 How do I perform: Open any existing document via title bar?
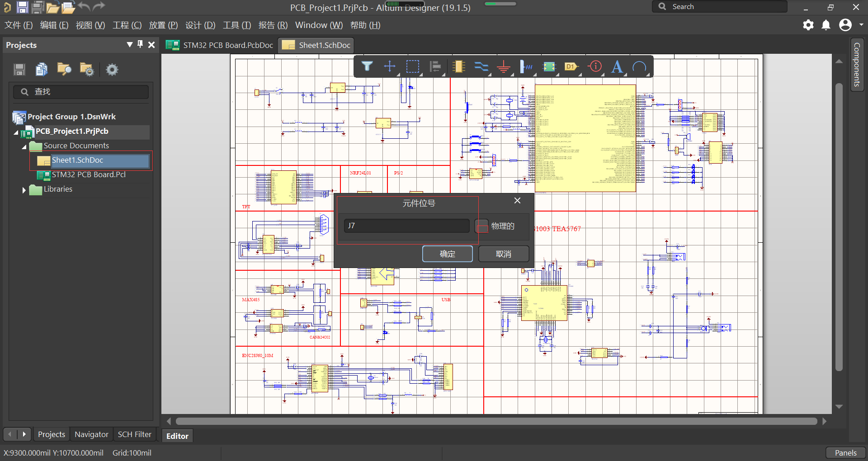click(68, 7)
